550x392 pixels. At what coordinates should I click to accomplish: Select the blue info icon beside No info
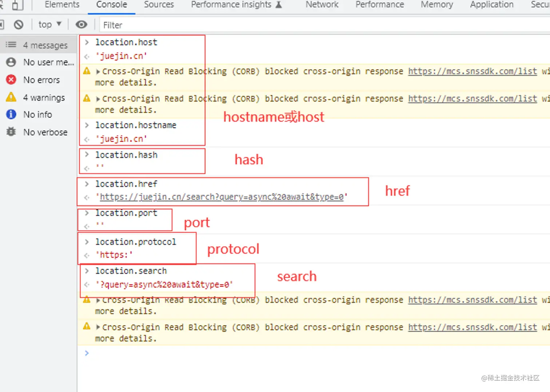11,114
